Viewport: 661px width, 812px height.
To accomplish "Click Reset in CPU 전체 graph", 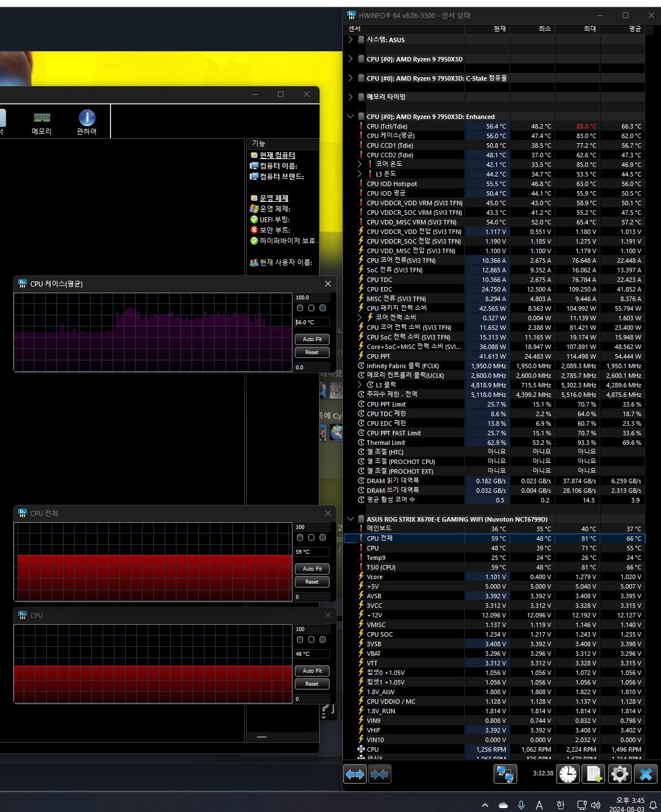I will click(312, 582).
